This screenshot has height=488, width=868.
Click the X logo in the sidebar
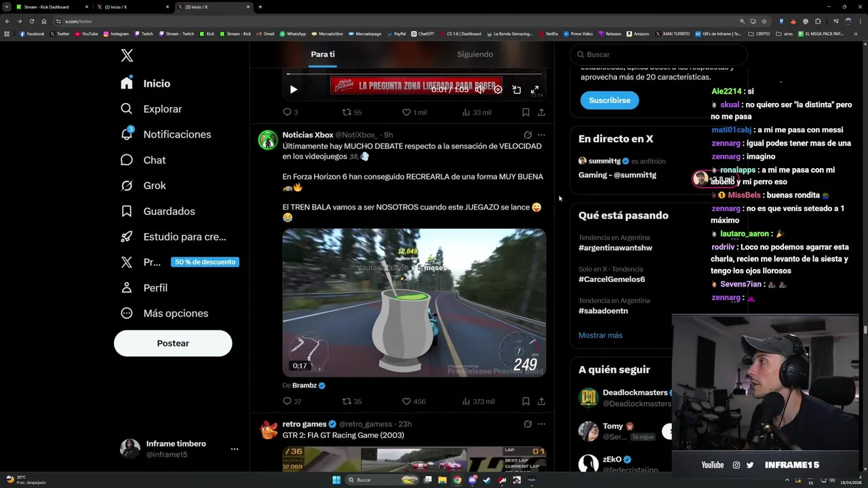[x=127, y=56]
